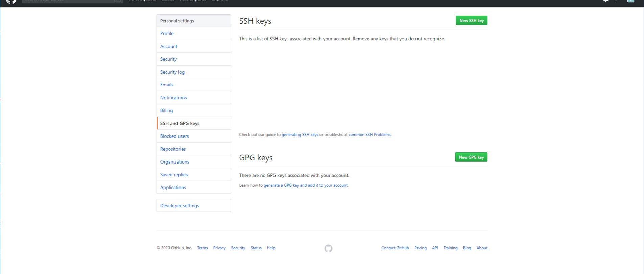This screenshot has height=274, width=644.
Task: Open Terms in the footer
Action: click(x=202, y=248)
